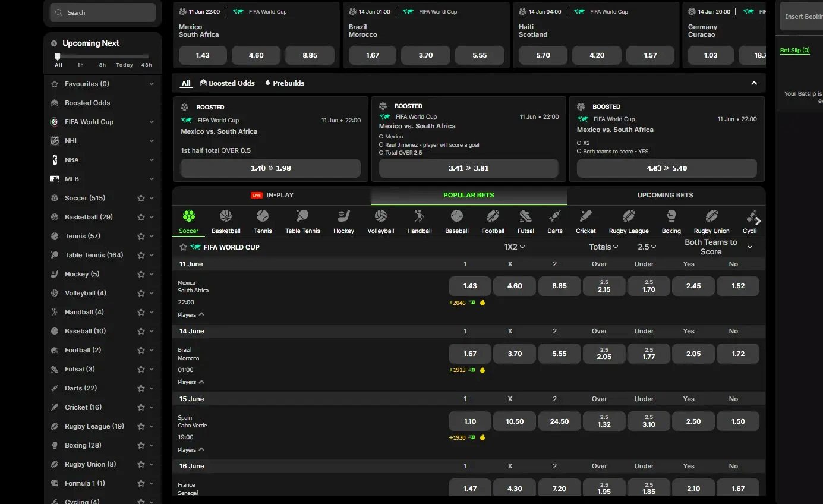Open +2046 more markets for Mexico match
This screenshot has width=823, height=504.
point(457,303)
